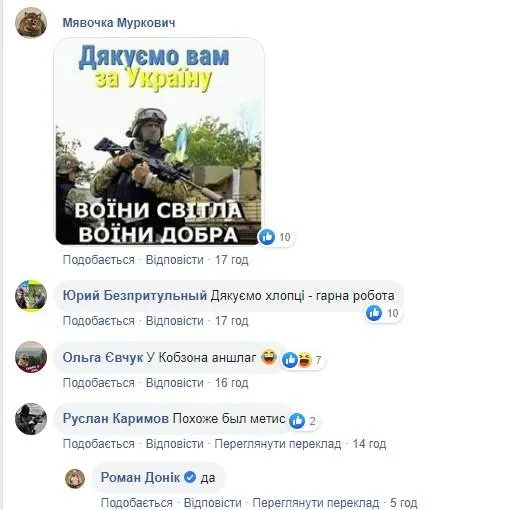
Task: Reply to Юрий Безпритульный via Відповісти
Action: click(175, 321)
